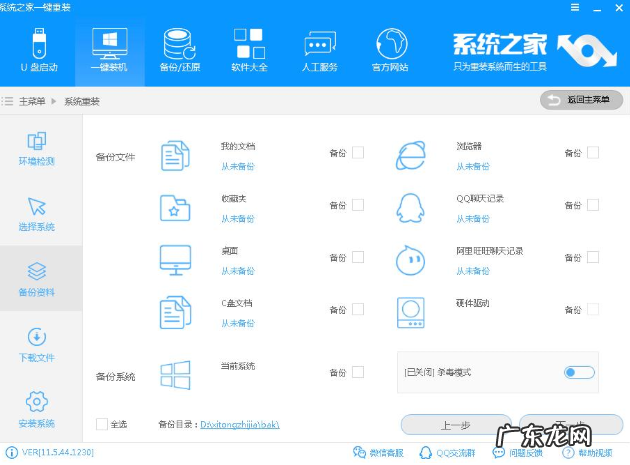Click 上一步 button
This screenshot has width=630, height=465.
tap(456, 425)
